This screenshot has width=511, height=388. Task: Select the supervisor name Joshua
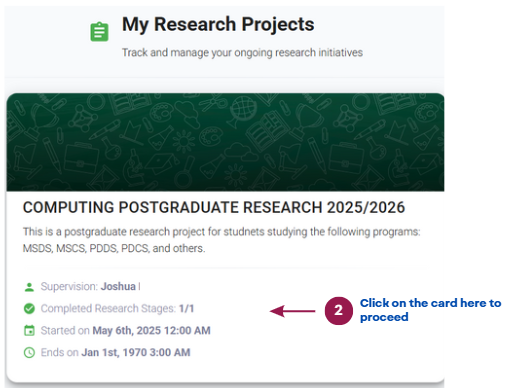click(x=118, y=287)
